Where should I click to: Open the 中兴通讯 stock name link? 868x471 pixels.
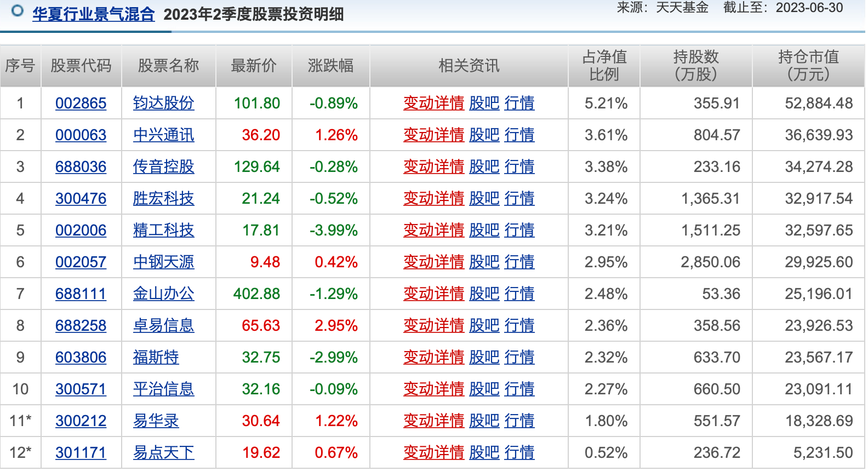[163, 135]
